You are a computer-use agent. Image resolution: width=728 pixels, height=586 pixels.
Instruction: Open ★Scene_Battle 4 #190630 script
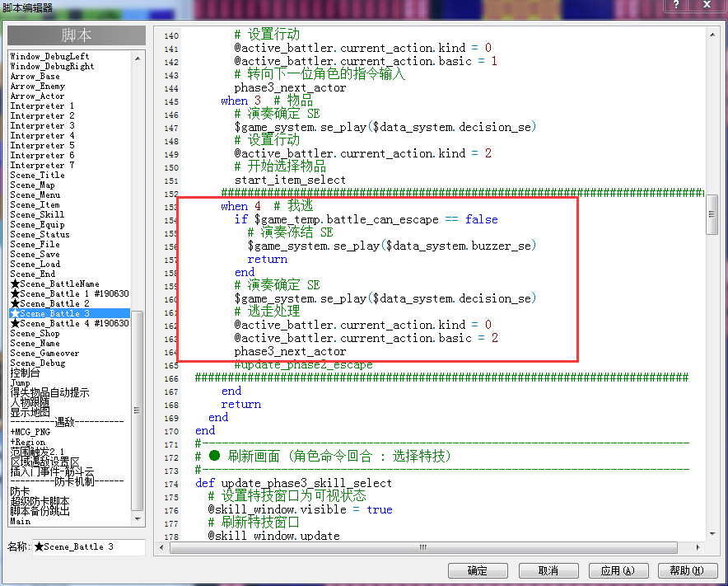[70, 323]
